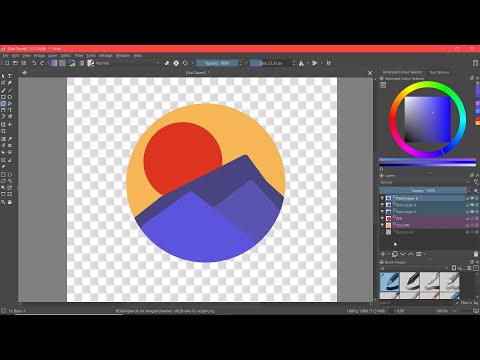This screenshot has height=360, width=480.
Task: Click the Undo arrow in toolbar
Action: [34, 63]
